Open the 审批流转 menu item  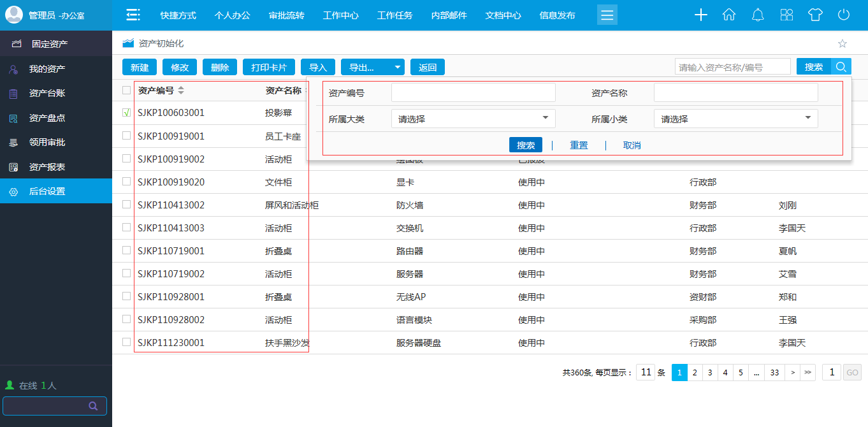[x=287, y=15]
